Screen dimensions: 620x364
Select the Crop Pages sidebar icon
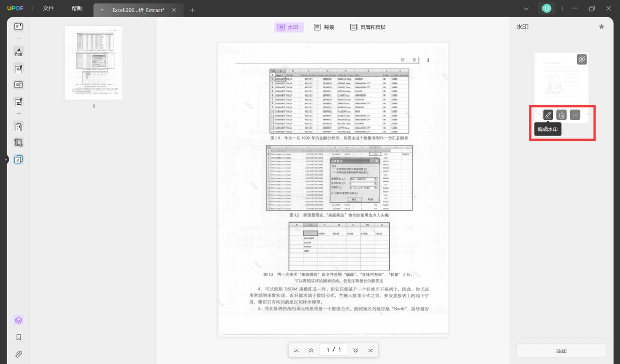(19, 143)
